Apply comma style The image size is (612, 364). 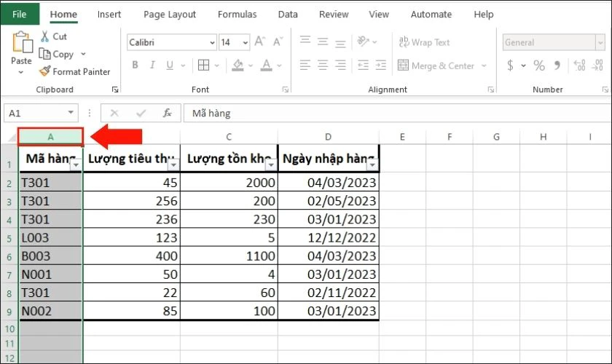click(x=557, y=65)
